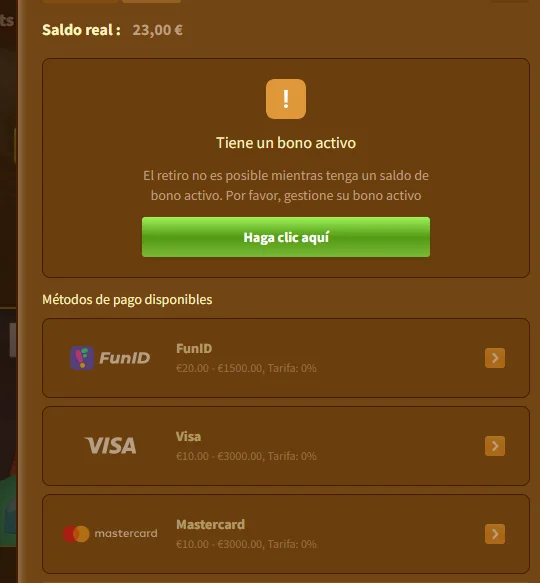The height and width of the screenshot is (583, 540).
Task: Click the Métodos de pago disponibles heading
Action: (x=127, y=299)
